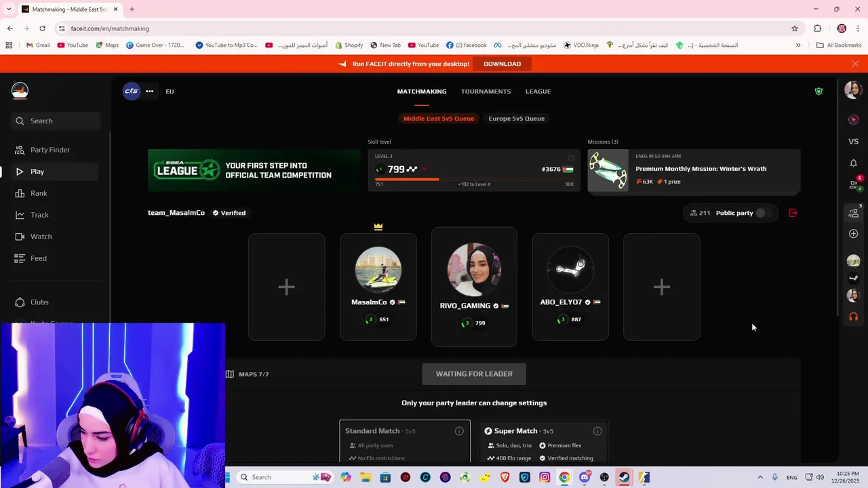The image size is (868, 488).
Task: Expand the bookmarks overflow chevron
Action: [798, 45]
